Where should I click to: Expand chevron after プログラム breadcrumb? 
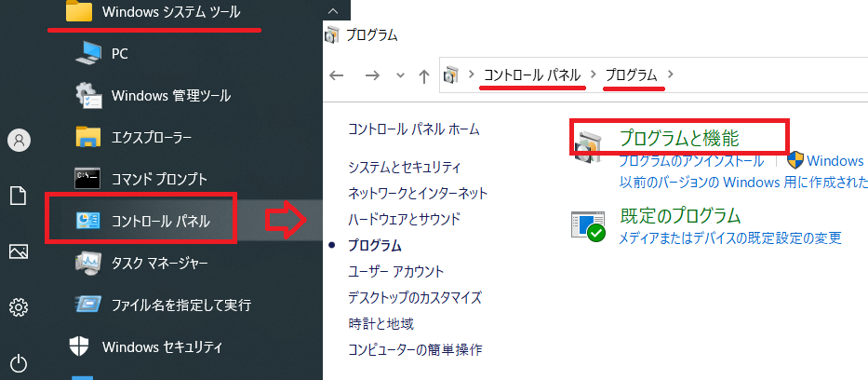click(x=671, y=75)
